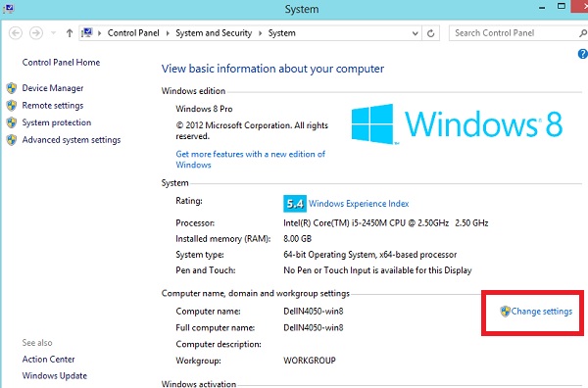Click Change settings link
588x388 pixels.
coord(542,312)
